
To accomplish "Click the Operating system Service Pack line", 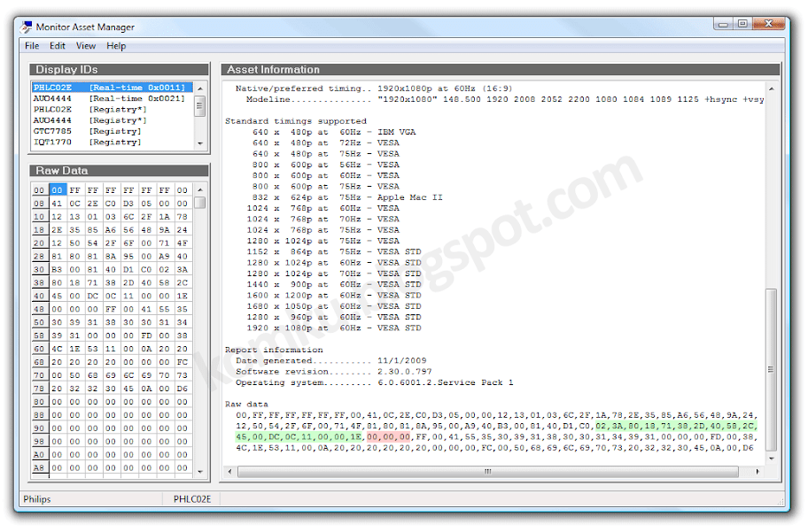I will [374, 382].
